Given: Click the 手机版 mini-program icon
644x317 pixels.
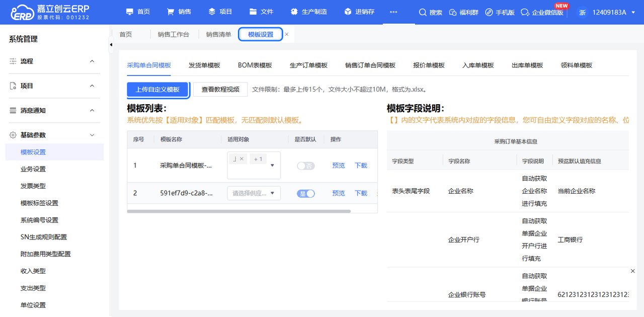Looking at the screenshot, I should click(x=489, y=12).
